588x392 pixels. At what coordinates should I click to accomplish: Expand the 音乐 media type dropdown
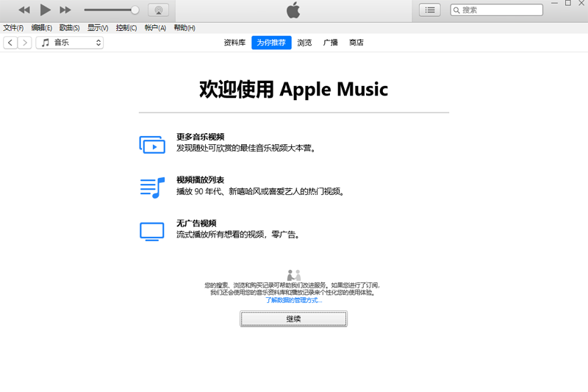click(x=70, y=43)
